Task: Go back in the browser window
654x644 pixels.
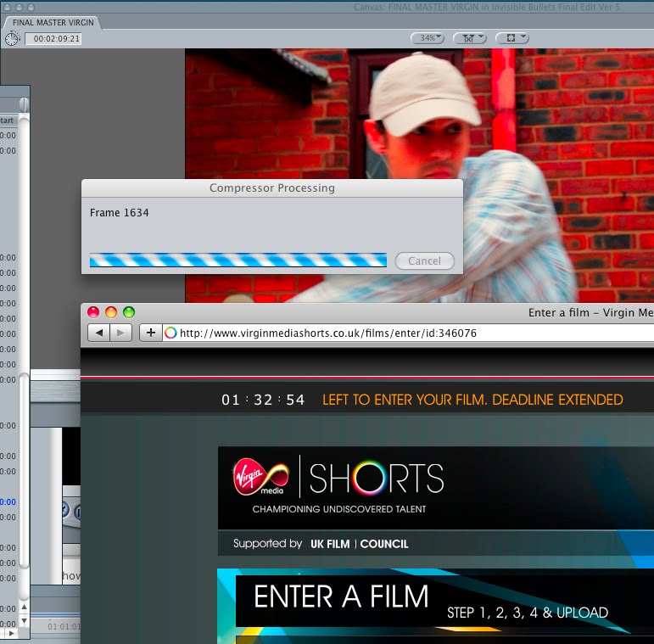Action: point(99,333)
